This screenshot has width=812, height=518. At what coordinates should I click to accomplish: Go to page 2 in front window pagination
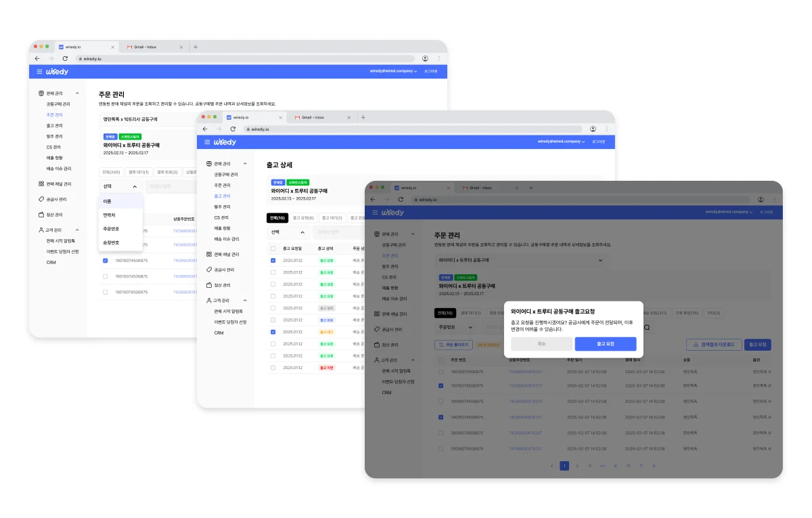[577, 466]
